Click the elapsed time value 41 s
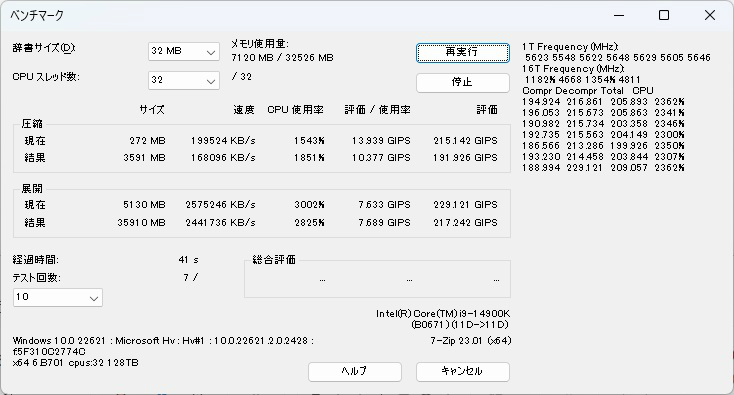The image size is (734, 395). 188,260
